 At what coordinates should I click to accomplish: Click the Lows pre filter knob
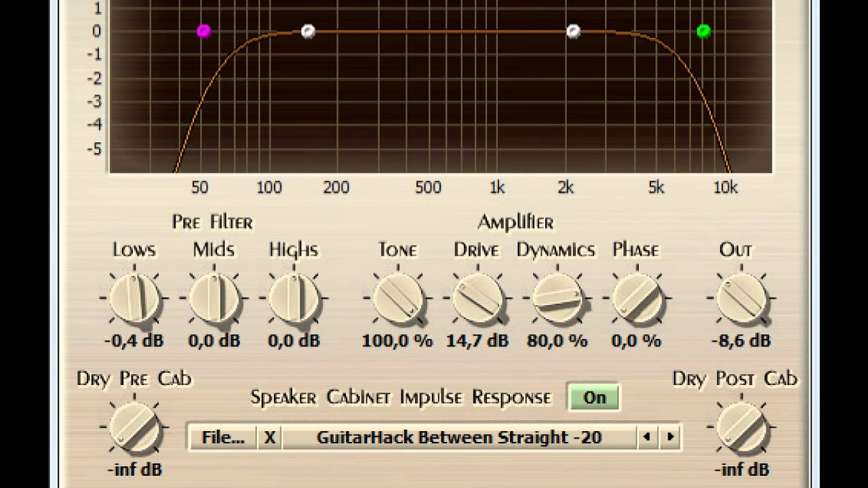tap(134, 298)
